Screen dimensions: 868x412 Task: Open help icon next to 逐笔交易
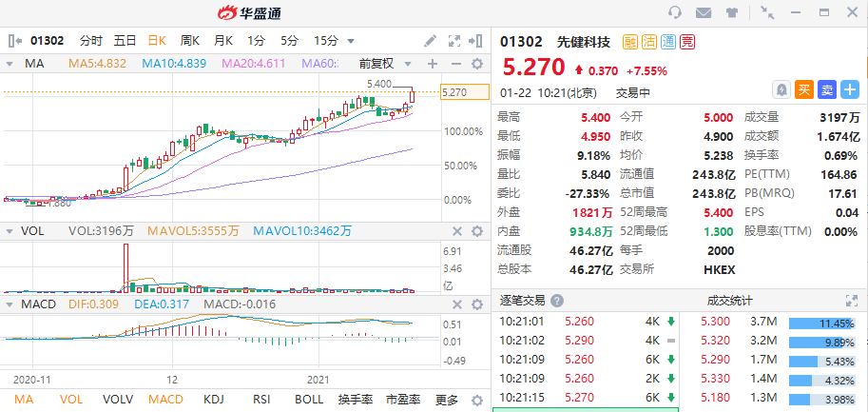pos(557,301)
